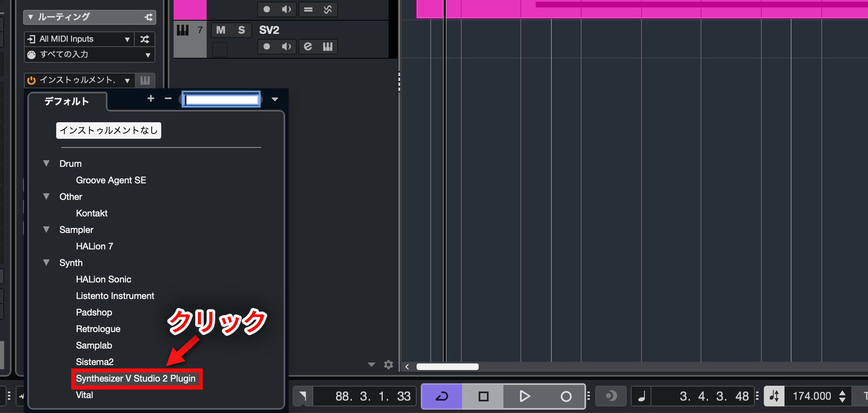Solo the SV2 track
This screenshot has height=413, width=868.
(241, 30)
